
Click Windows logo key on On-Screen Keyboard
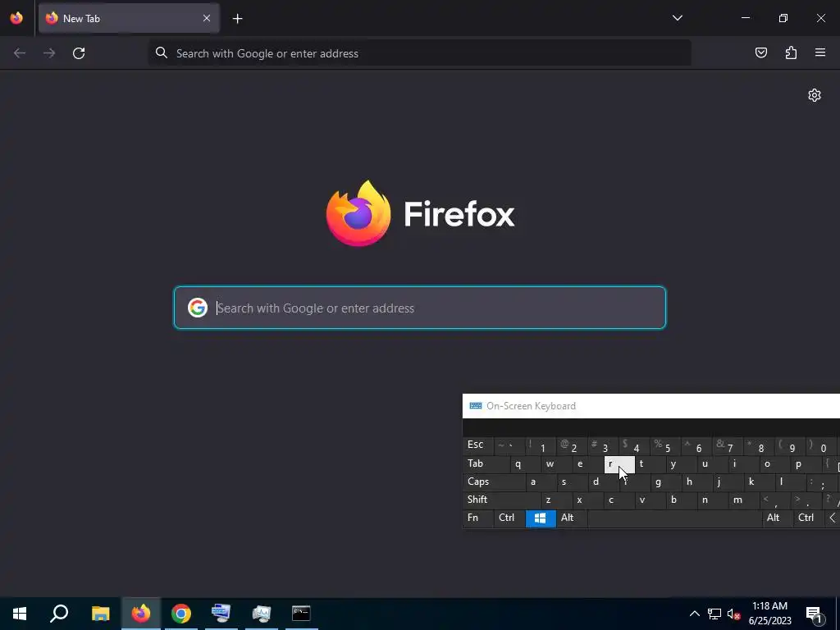[x=541, y=518]
